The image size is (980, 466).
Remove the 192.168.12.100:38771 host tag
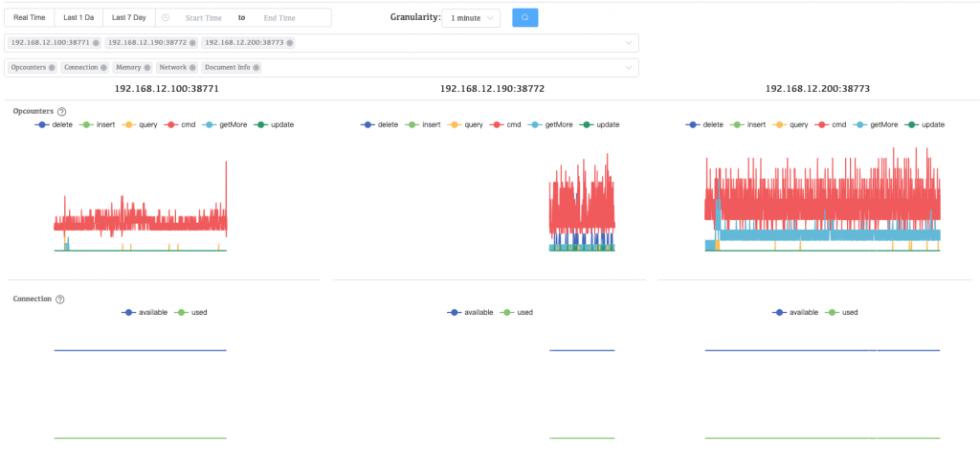[x=96, y=43]
